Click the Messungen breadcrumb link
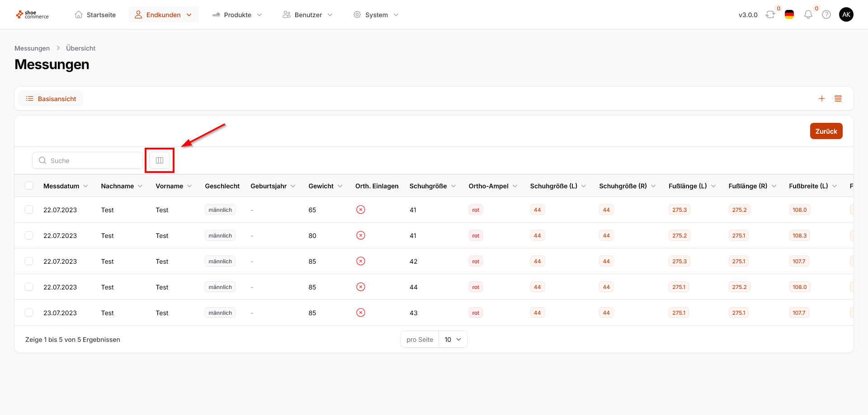 [32, 48]
